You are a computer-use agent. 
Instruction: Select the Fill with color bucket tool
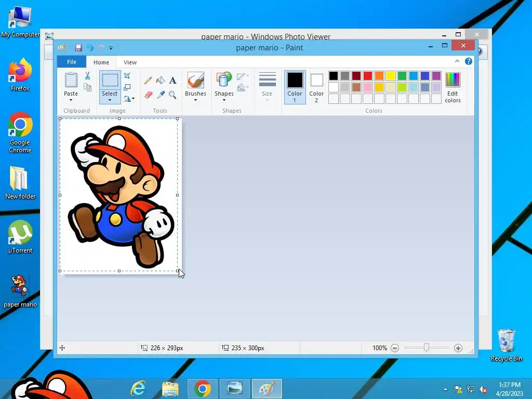pyautogui.click(x=161, y=81)
